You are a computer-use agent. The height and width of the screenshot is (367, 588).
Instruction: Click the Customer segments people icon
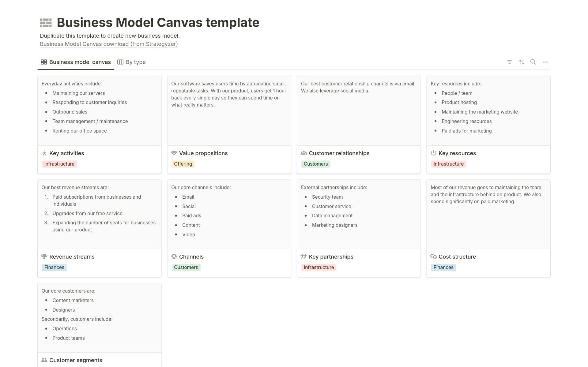pos(44,360)
